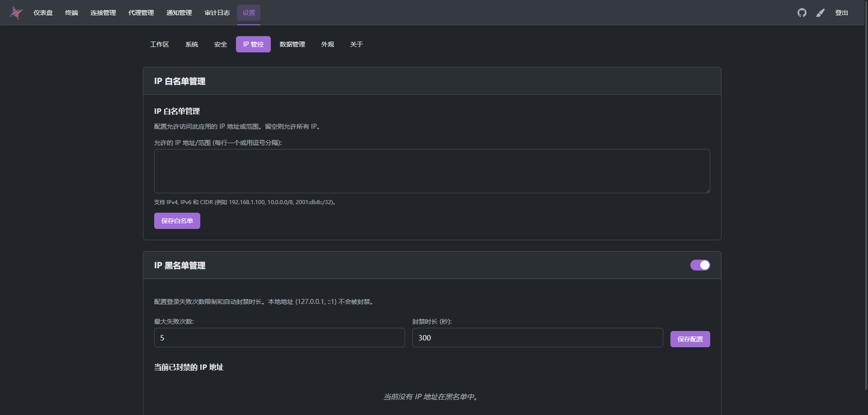This screenshot has height=415, width=868.
Task: Switch to the 工作区 tab
Action: click(x=159, y=44)
